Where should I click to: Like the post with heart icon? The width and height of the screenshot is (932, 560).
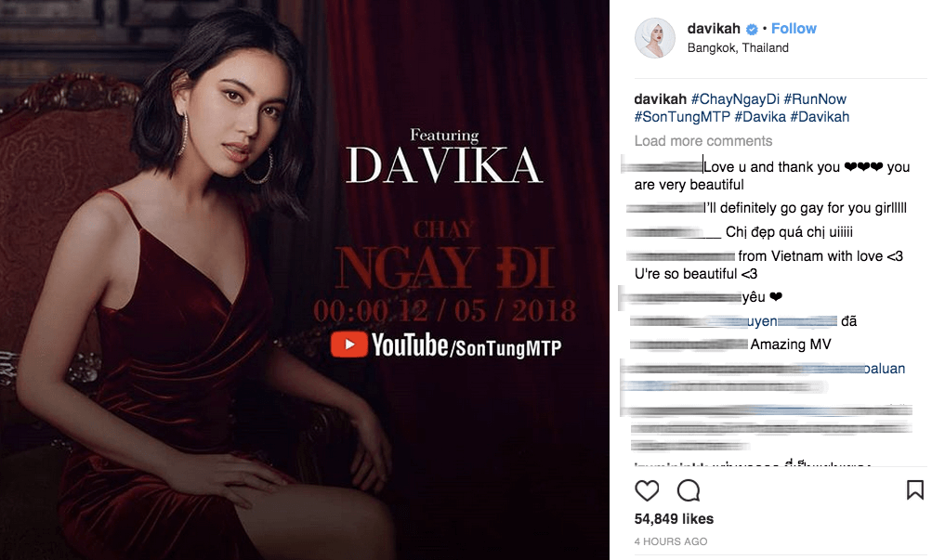[x=647, y=490]
